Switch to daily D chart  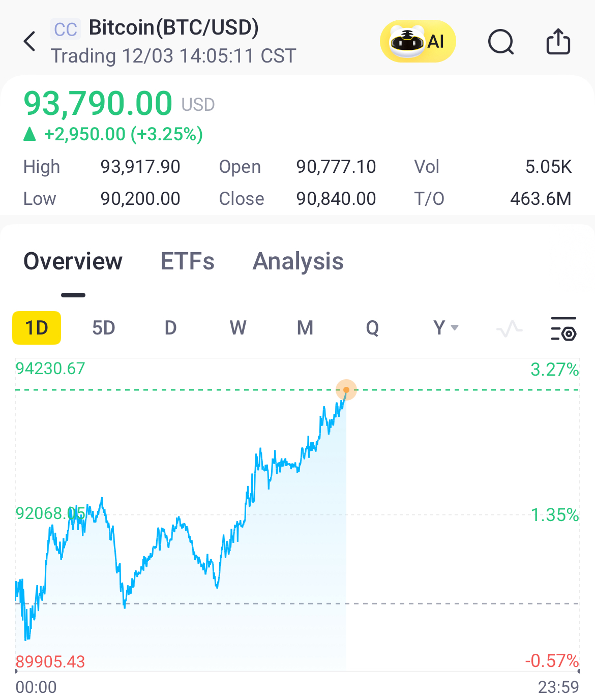point(170,328)
